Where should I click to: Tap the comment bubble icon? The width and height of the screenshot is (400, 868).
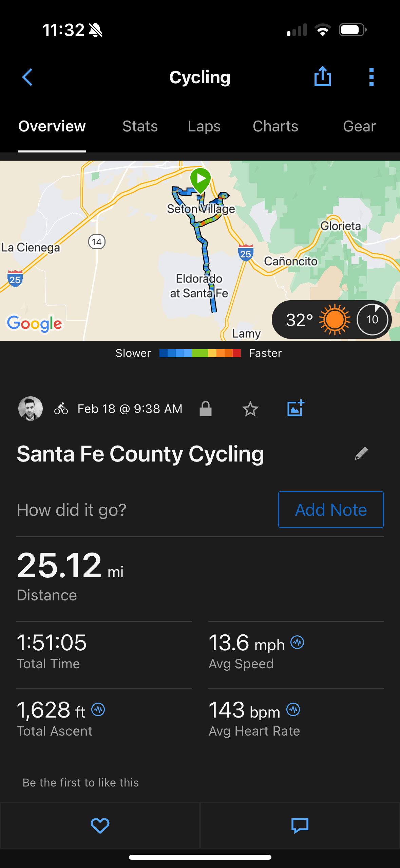[x=300, y=826]
